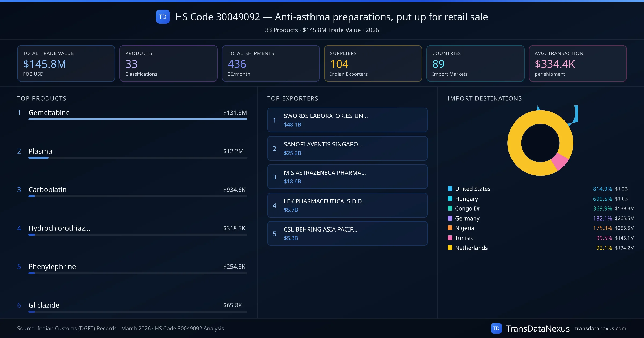Viewport: 644px width, 338px height.
Task: Click the United States legend color swatch
Action: click(x=450, y=189)
